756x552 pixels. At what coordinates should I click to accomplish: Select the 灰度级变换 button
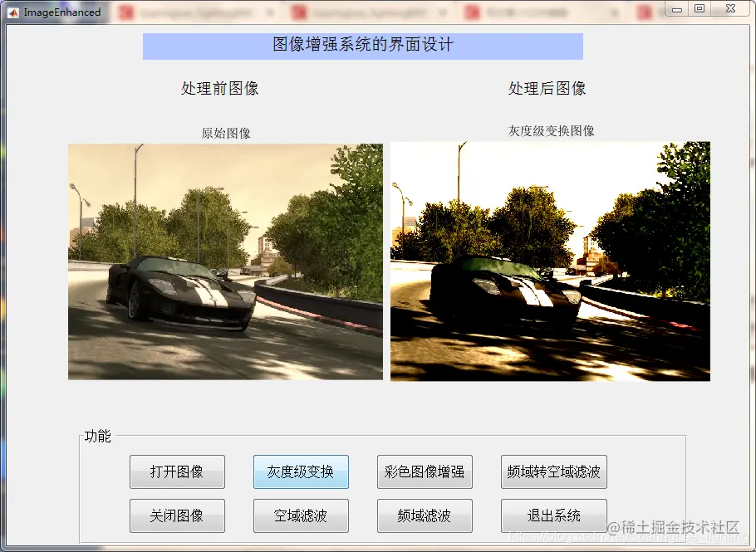301,471
